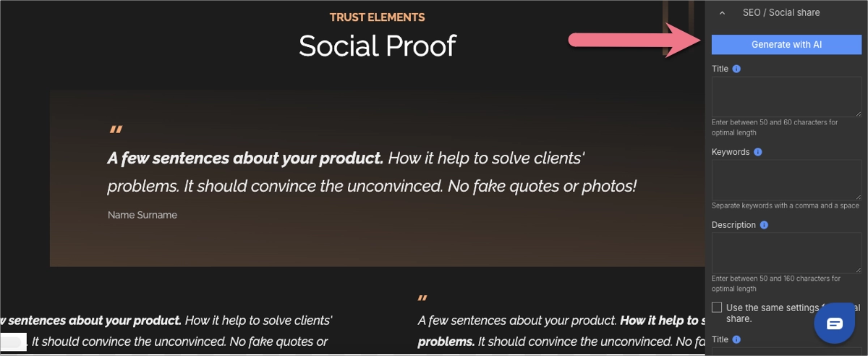Collapse the SEO / Social share section chevron
Viewport: 868px width, 356px height.
pyautogui.click(x=721, y=12)
